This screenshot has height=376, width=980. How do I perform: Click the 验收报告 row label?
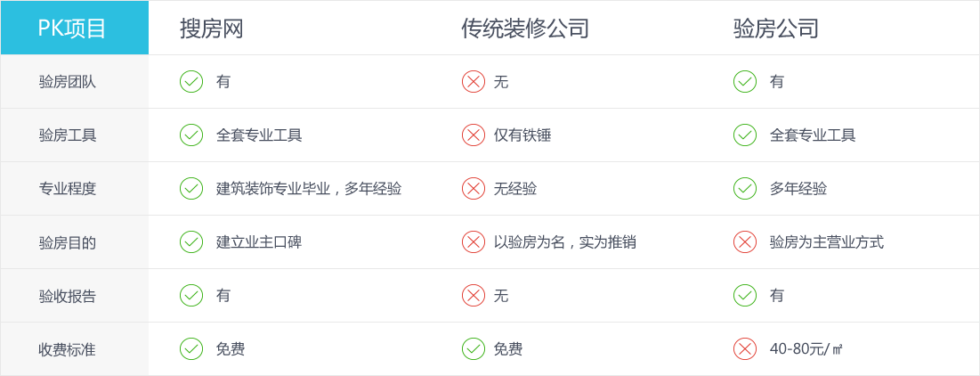tap(67, 295)
